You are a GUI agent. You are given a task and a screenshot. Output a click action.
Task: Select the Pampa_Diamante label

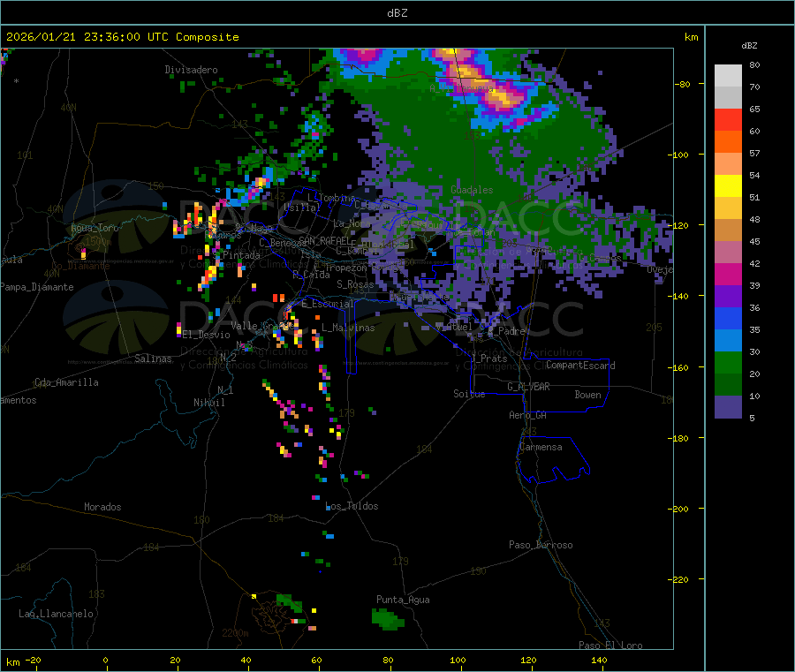(x=37, y=287)
